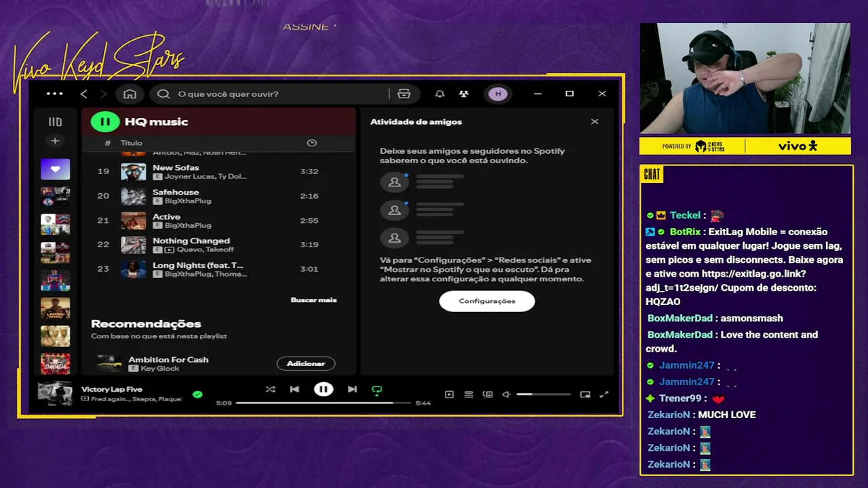Toggle the green repeat button

[x=377, y=390]
